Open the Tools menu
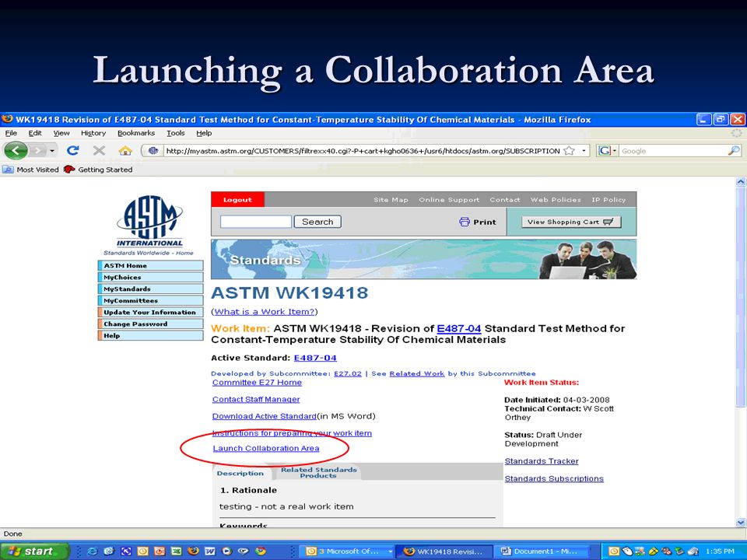 [175, 133]
